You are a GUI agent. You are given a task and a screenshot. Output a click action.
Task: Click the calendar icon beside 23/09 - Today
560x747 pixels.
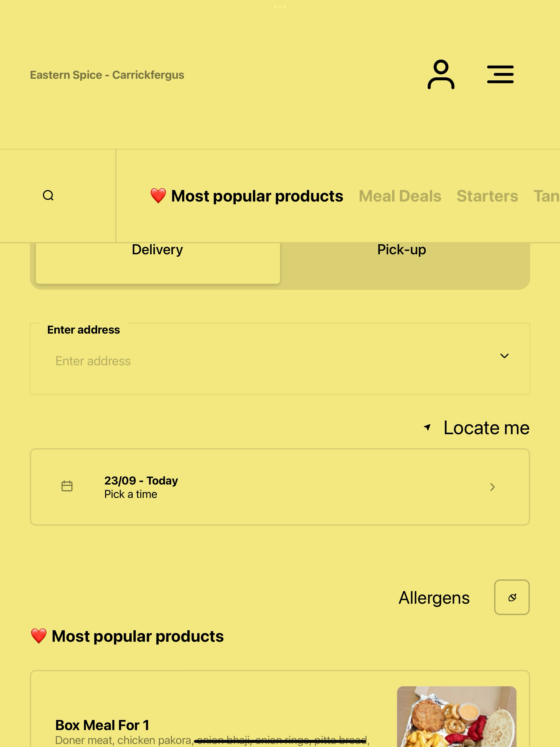[67, 486]
